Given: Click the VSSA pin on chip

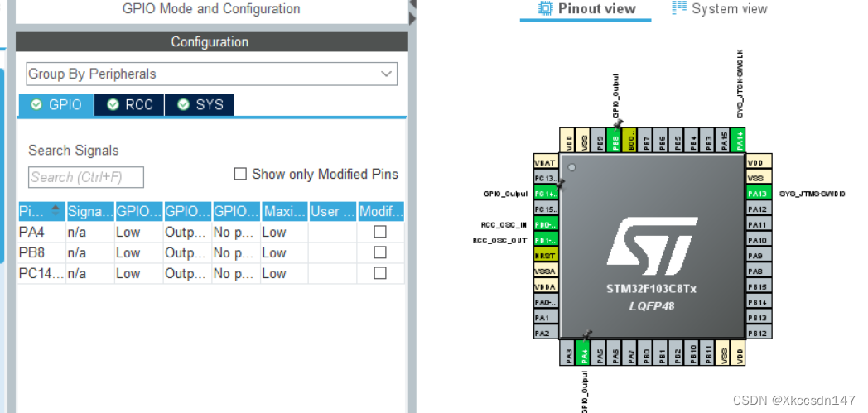Looking at the screenshot, I should 546,271.
